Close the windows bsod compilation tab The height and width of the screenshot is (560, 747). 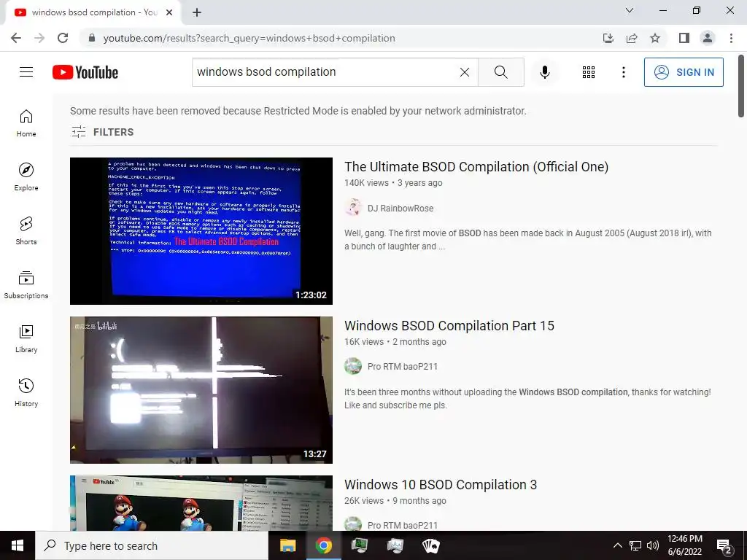click(x=169, y=13)
